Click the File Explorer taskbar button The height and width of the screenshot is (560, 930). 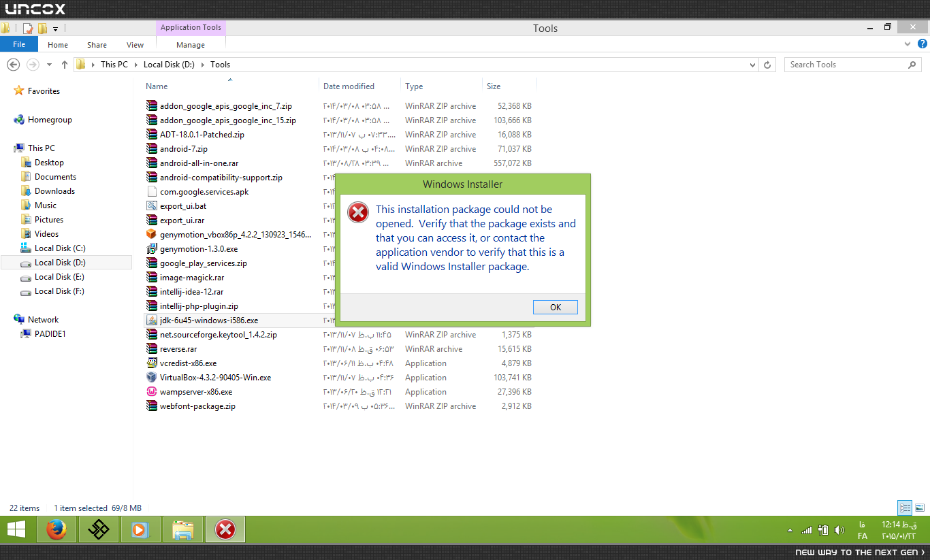[x=183, y=529]
